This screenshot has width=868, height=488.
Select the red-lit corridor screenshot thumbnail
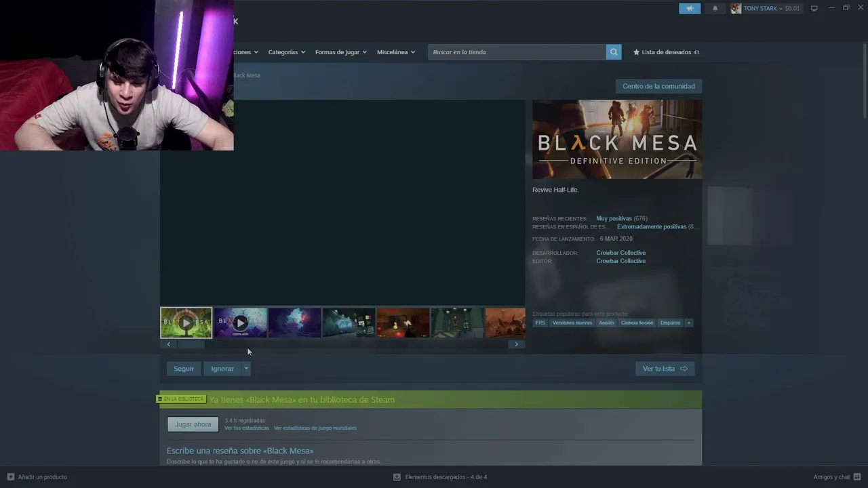coord(403,323)
